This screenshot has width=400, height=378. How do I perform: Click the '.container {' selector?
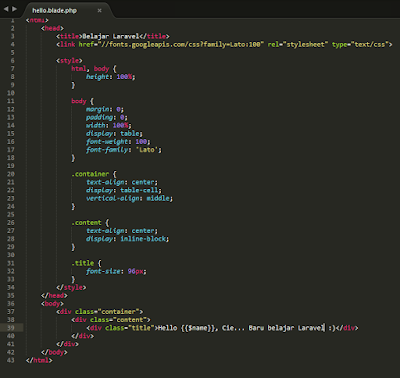tap(94, 174)
